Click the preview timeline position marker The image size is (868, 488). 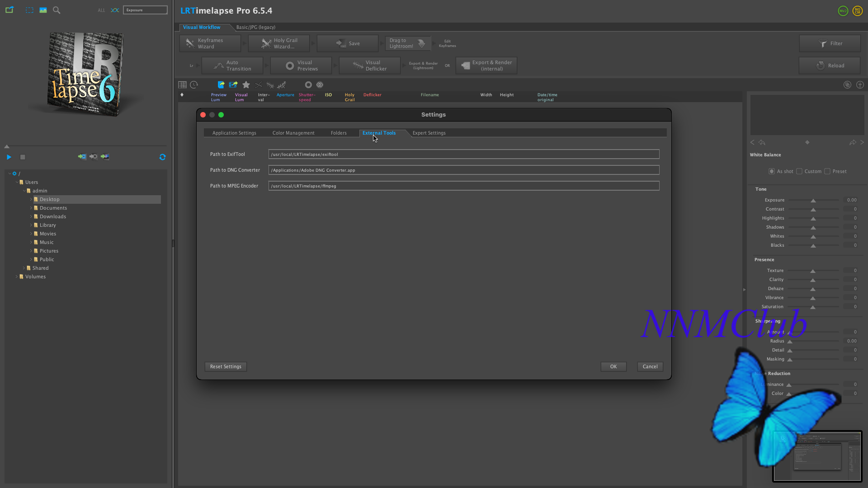tap(7, 146)
